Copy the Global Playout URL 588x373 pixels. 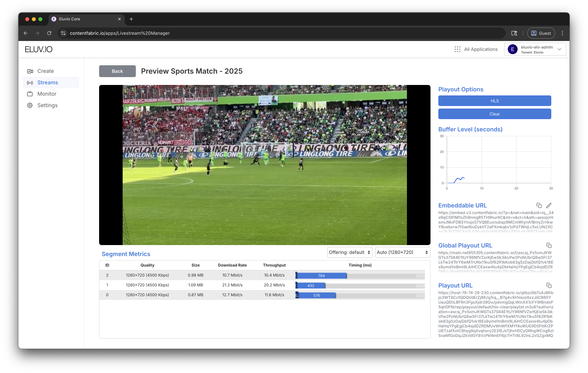point(549,245)
